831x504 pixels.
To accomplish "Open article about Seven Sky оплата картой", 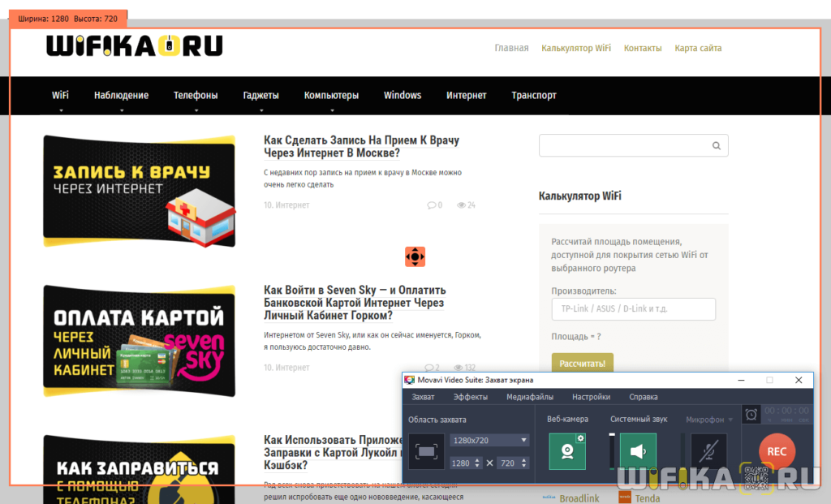I will 355,303.
